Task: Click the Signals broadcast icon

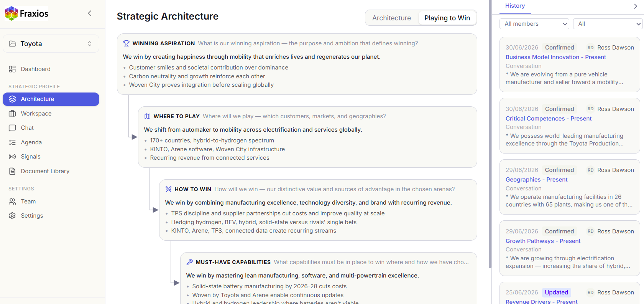Action: pyautogui.click(x=12, y=157)
